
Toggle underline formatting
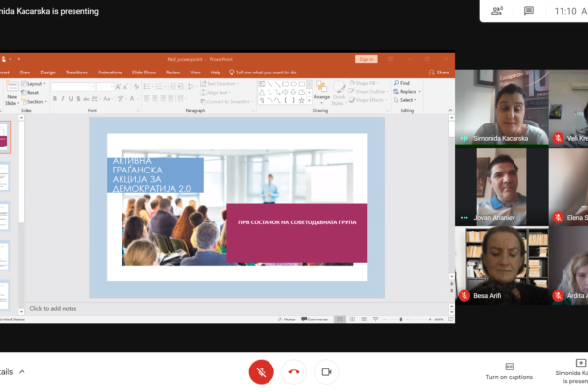pos(71,99)
